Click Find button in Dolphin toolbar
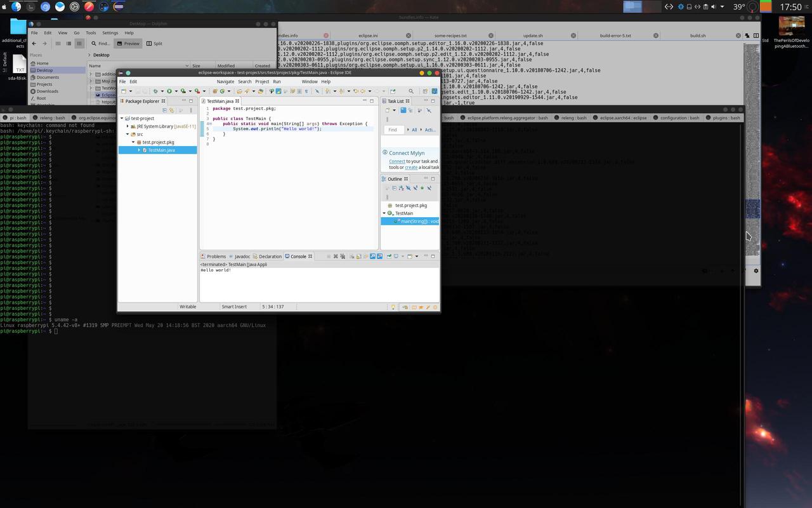 pyautogui.click(x=101, y=43)
